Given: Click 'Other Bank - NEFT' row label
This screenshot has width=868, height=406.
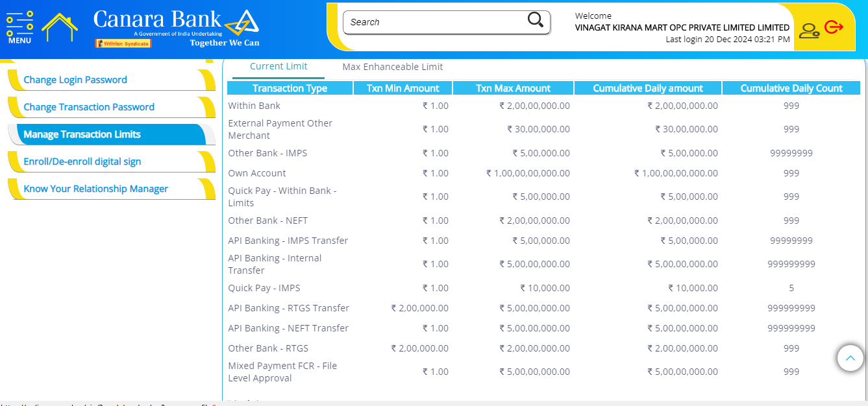Looking at the screenshot, I should click(x=267, y=221).
